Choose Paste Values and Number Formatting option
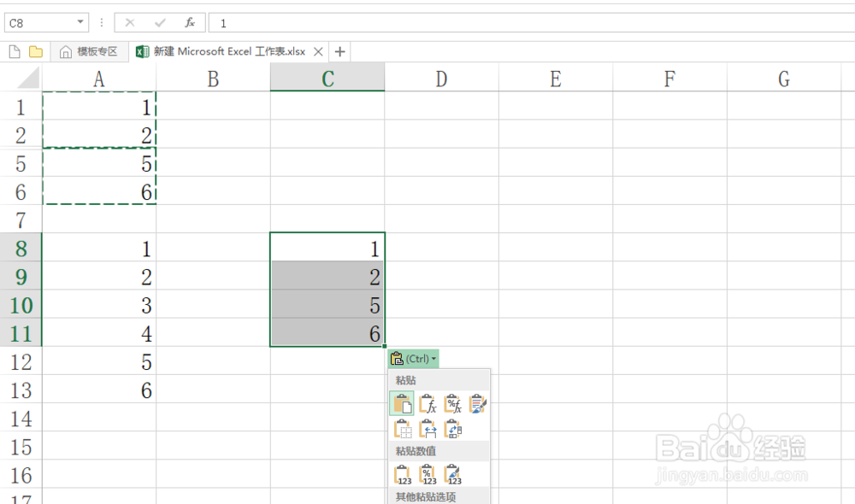The image size is (855, 504). pyautogui.click(x=428, y=475)
